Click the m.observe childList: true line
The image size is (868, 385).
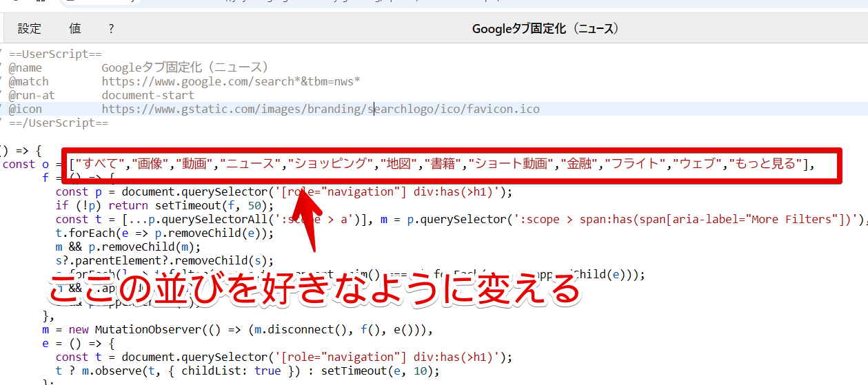coord(248,371)
